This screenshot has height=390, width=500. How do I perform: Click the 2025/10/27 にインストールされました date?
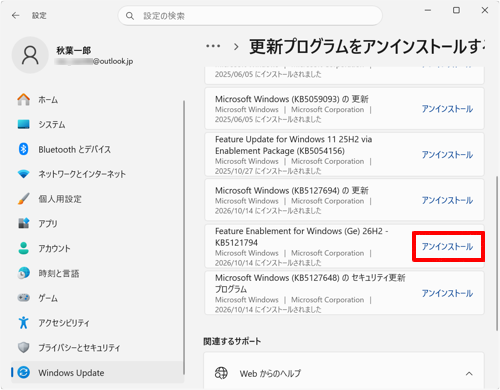(268, 171)
